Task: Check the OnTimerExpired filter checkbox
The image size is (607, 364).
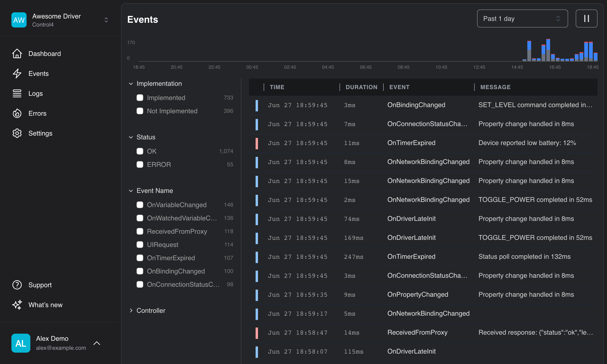Action: tap(140, 258)
